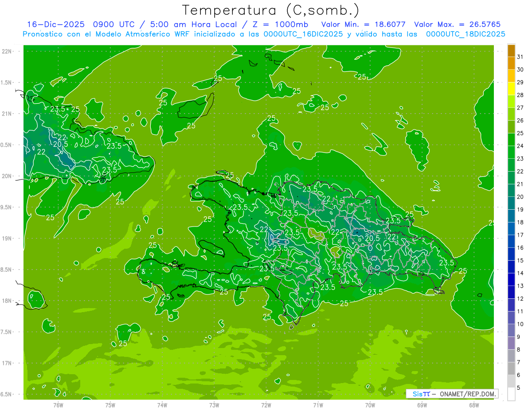Image resolution: width=532 pixels, height=411 pixels.
Task: Click the "Temperatura (C,somb.)" map title
Action: click(x=271, y=10)
